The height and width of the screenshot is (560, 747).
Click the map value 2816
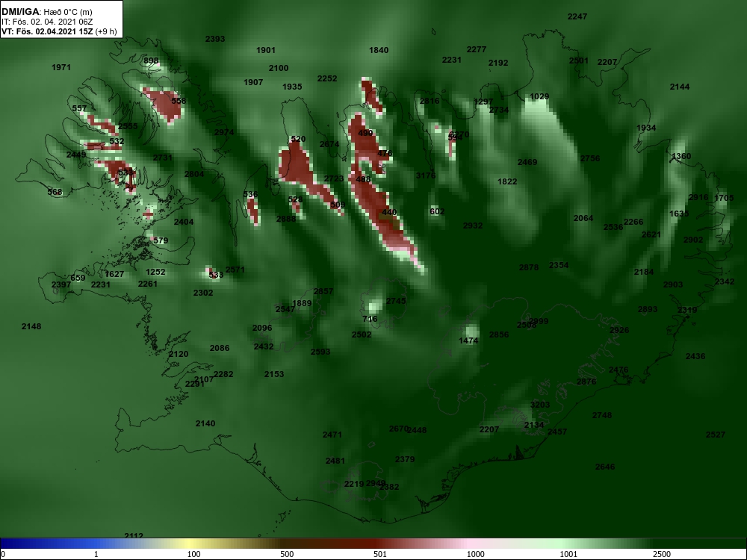coord(430,101)
